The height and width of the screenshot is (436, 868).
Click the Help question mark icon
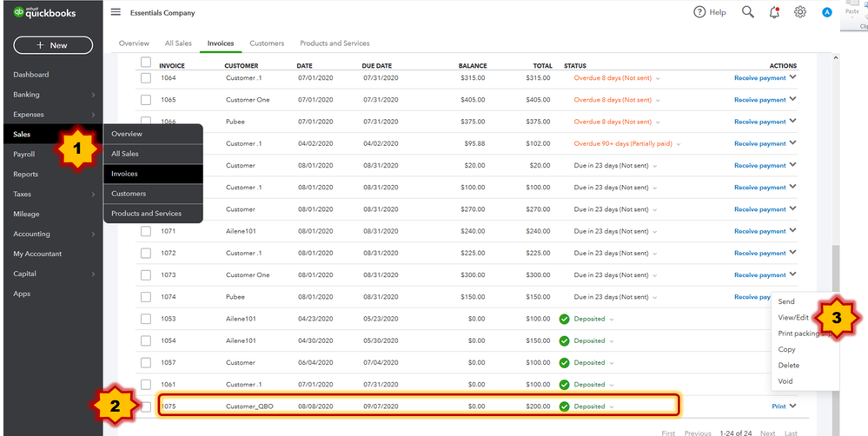pos(699,12)
